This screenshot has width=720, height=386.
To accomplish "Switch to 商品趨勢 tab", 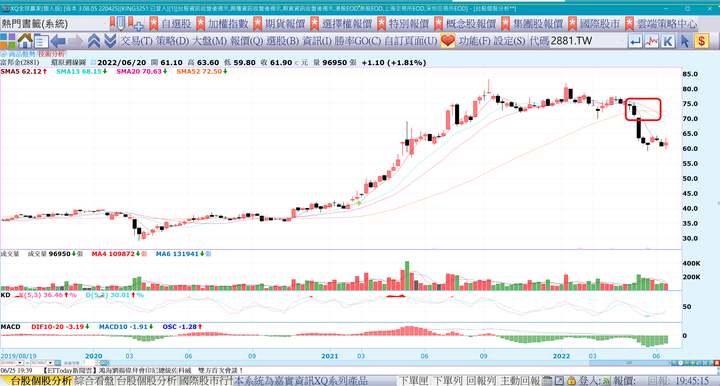I will coord(22,54).
